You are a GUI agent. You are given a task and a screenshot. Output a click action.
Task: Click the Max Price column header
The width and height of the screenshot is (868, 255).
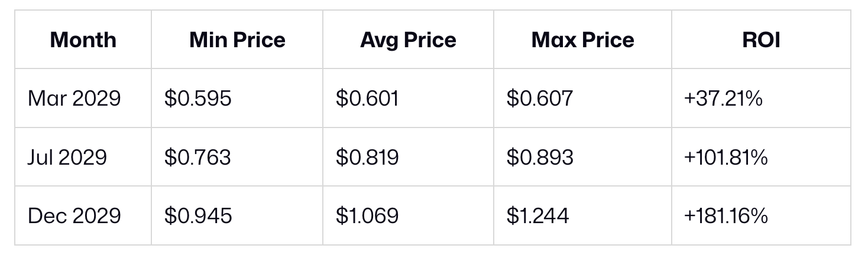582,40
